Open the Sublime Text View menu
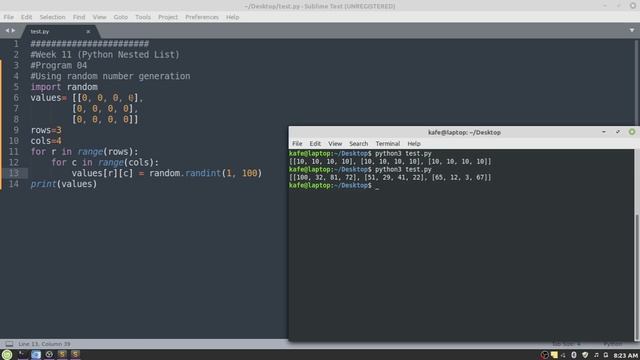 tap(99, 17)
